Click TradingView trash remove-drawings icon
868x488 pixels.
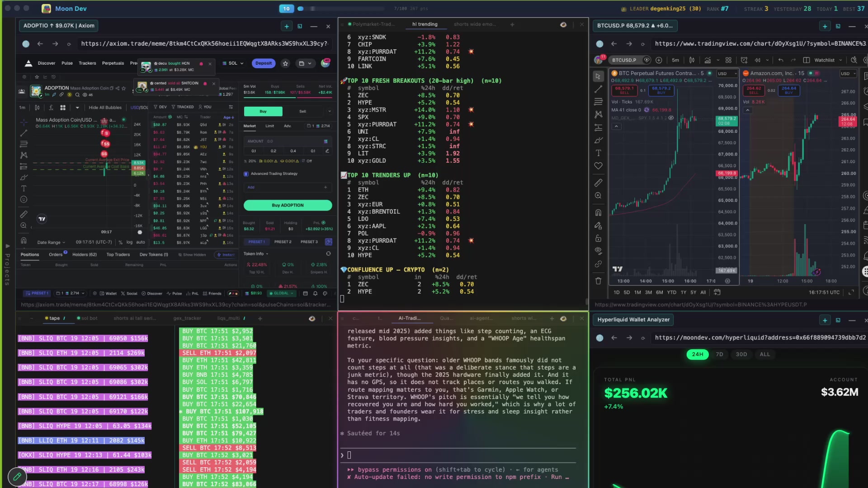pyautogui.click(x=598, y=281)
